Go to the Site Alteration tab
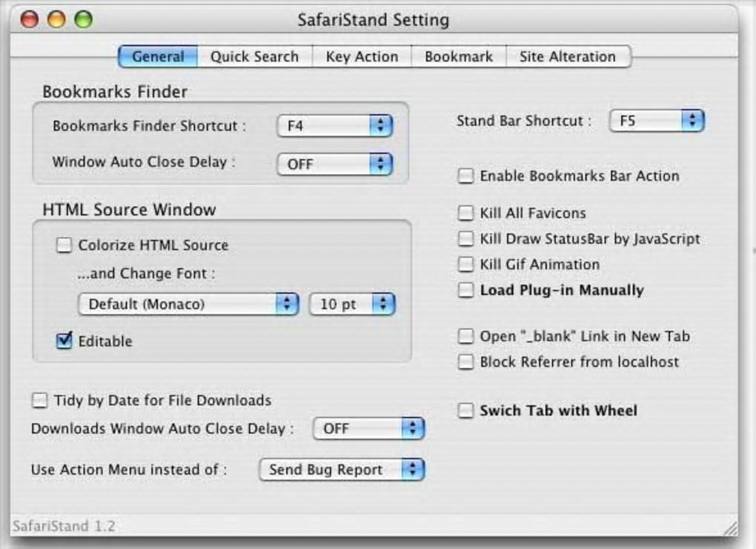The image size is (756, 549). 567,57
